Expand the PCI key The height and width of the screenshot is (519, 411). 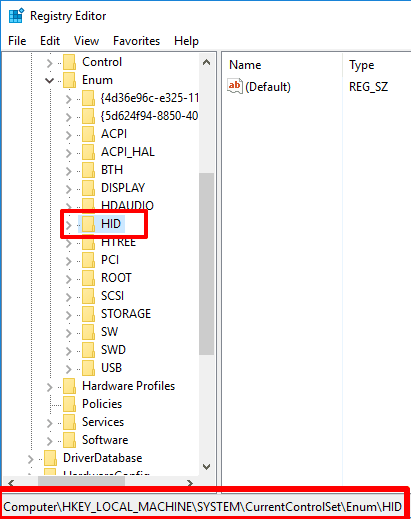(x=69, y=260)
